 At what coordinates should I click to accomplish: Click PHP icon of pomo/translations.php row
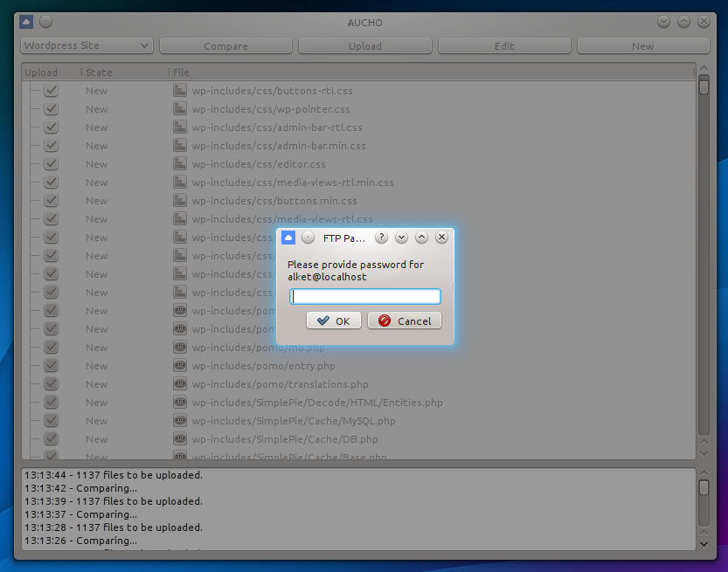pos(180,383)
